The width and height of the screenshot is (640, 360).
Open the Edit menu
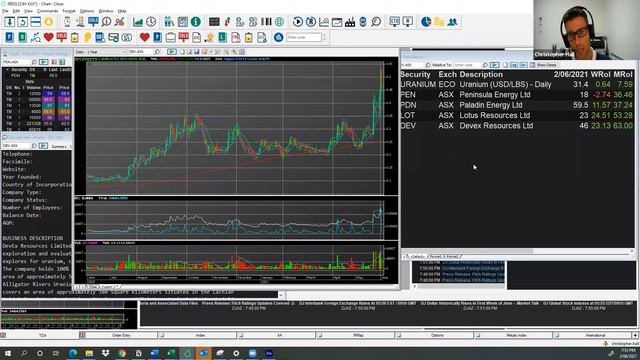(16, 11)
